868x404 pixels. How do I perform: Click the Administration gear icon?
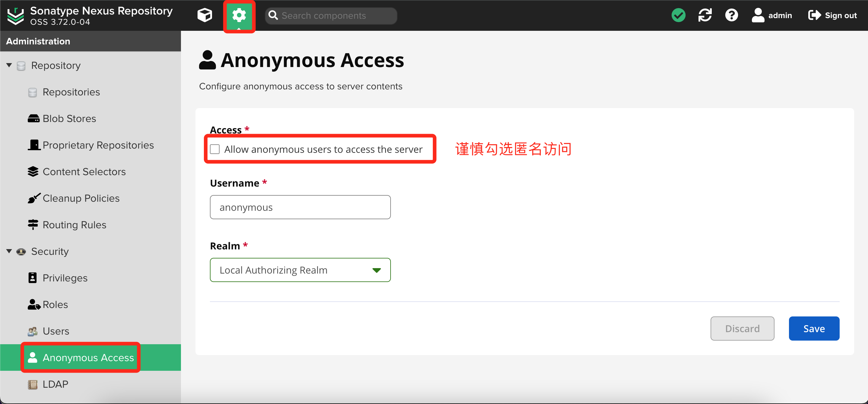click(239, 15)
